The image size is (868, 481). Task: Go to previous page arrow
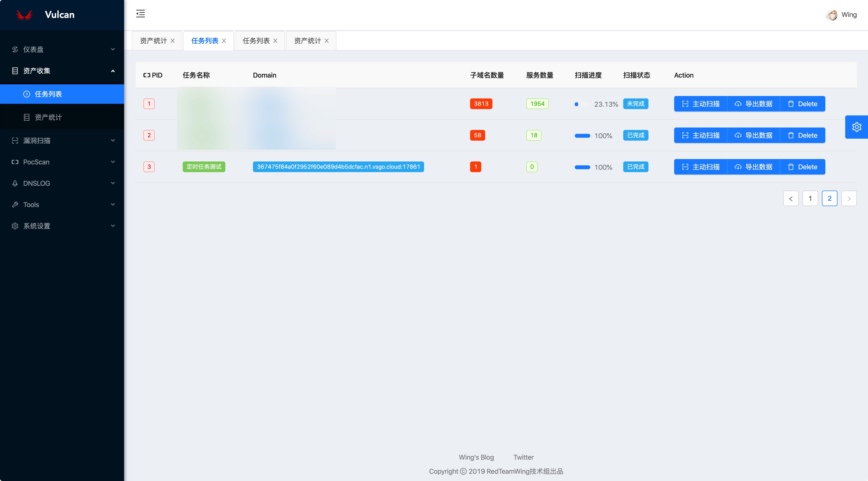coord(790,199)
